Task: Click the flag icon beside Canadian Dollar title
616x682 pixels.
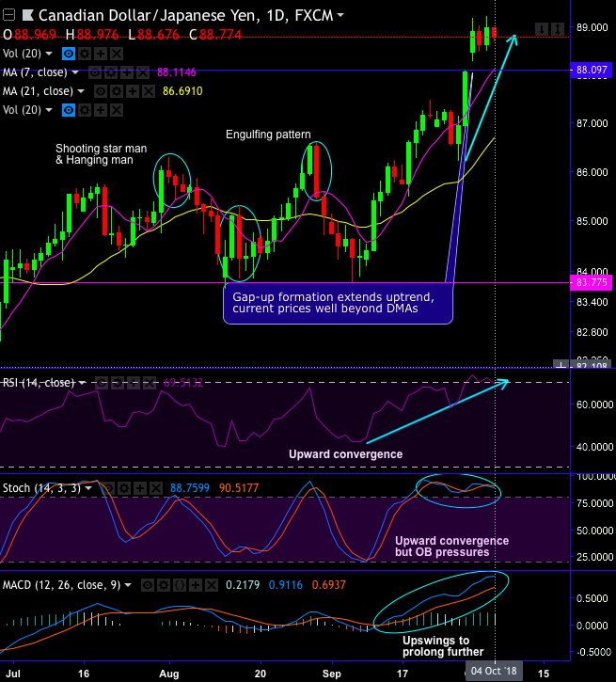Action: (28, 16)
